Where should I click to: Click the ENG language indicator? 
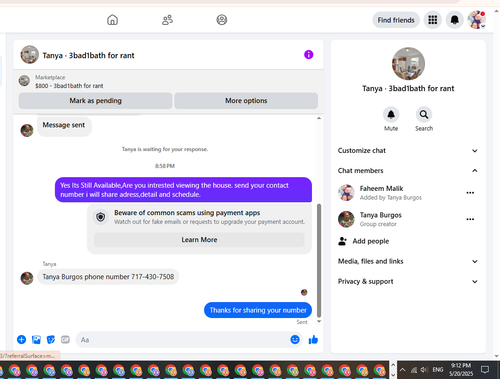coord(438,370)
